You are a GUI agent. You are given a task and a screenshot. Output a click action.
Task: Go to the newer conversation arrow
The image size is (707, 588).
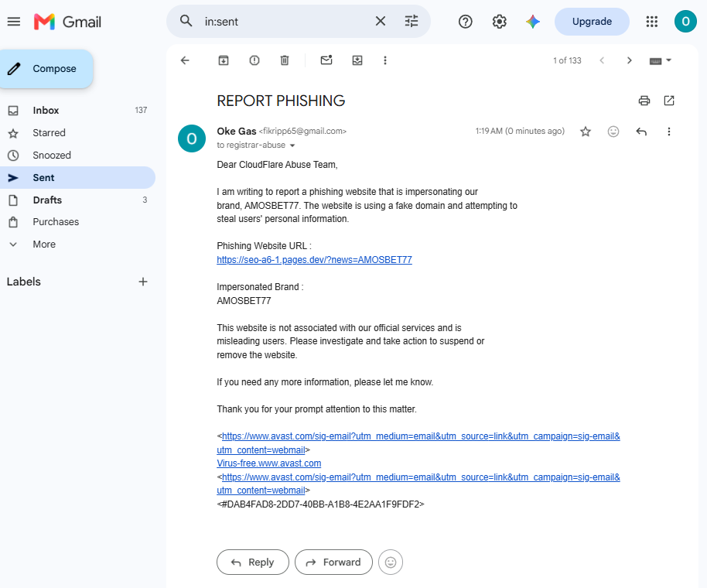[602, 60]
